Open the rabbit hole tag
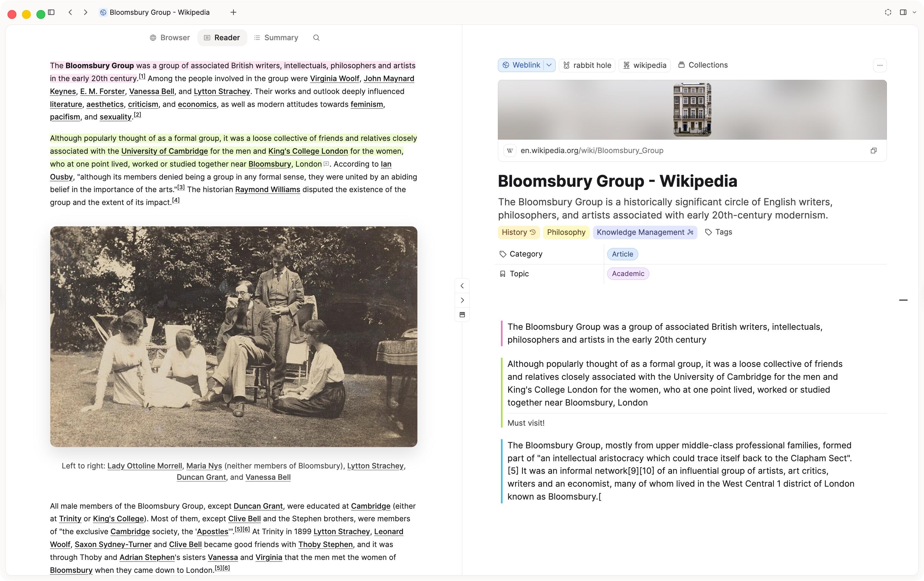 (587, 65)
